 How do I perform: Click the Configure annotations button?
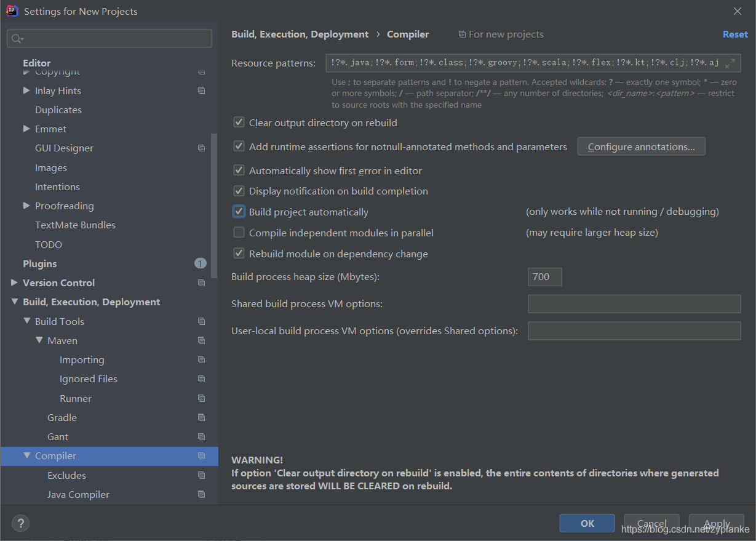coord(641,146)
